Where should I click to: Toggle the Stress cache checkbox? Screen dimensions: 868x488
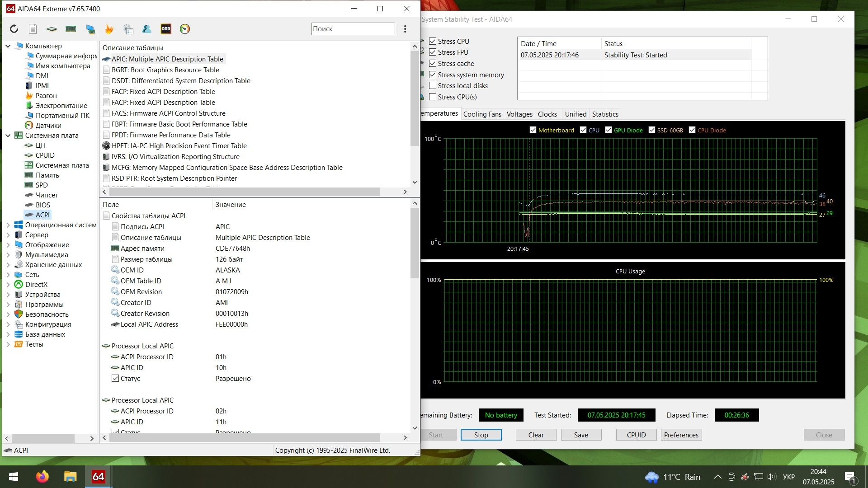click(433, 63)
